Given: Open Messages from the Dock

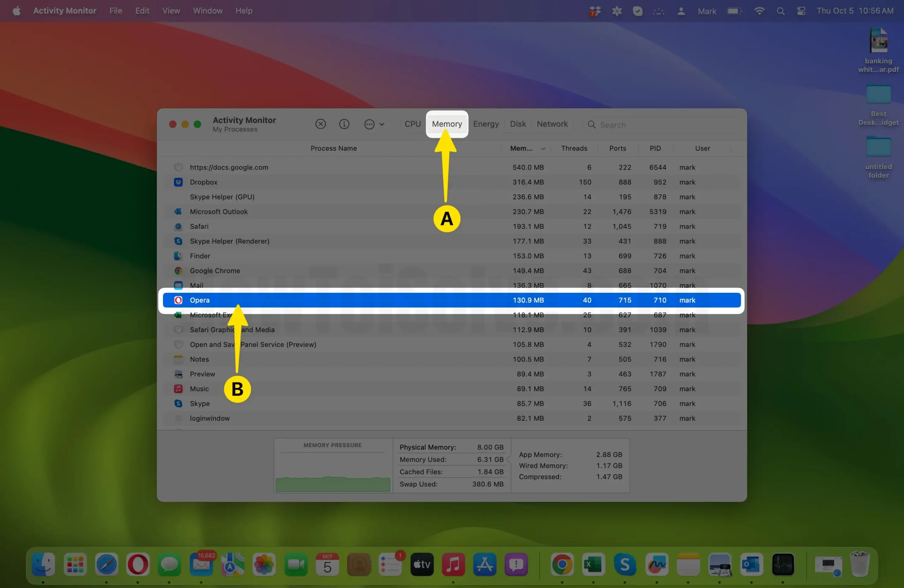Looking at the screenshot, I should [x=169, y=564].
